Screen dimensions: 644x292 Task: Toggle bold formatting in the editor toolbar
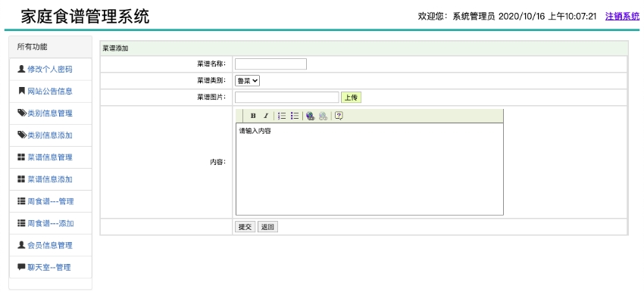pos(253,116)
